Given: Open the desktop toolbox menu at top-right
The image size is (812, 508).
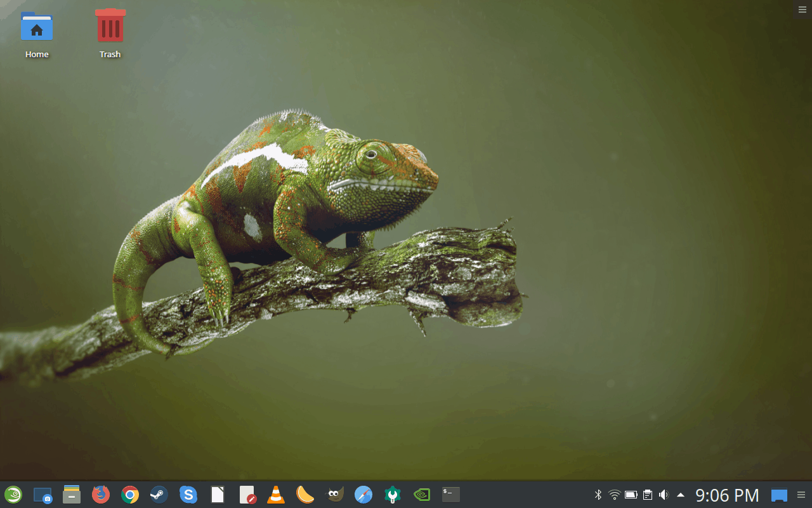Looking at the screenshot, I should click(x=802, y=10).
